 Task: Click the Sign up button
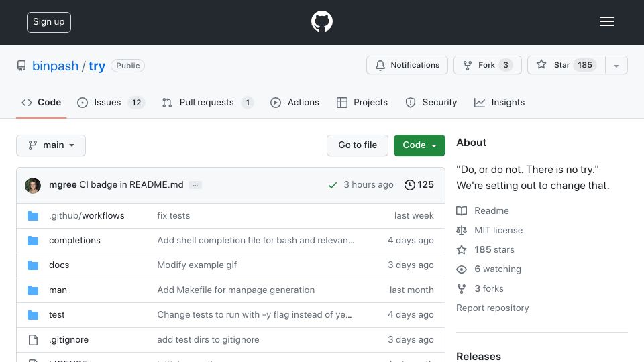click(49, 22)
